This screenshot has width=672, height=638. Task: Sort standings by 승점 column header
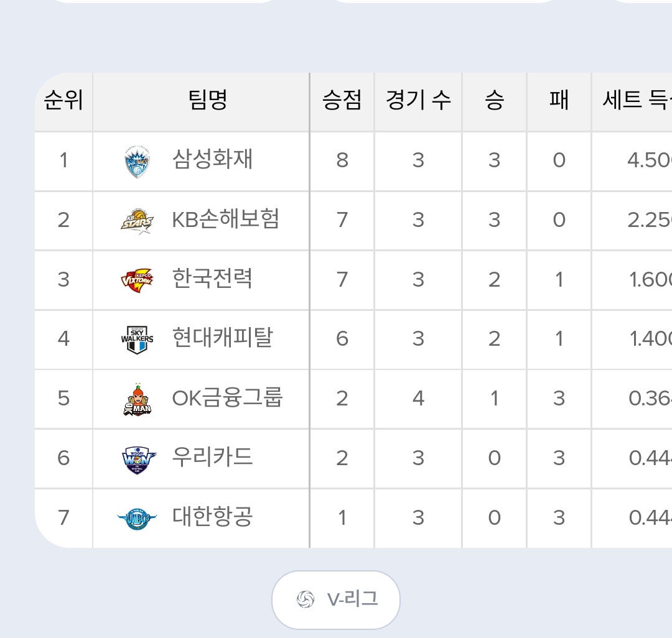[342, 101]
